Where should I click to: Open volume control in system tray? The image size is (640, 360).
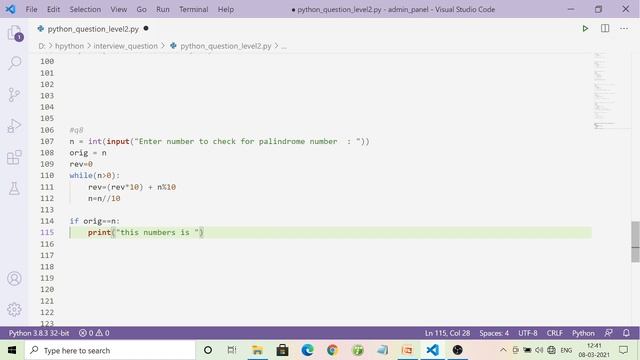point(539,350)
